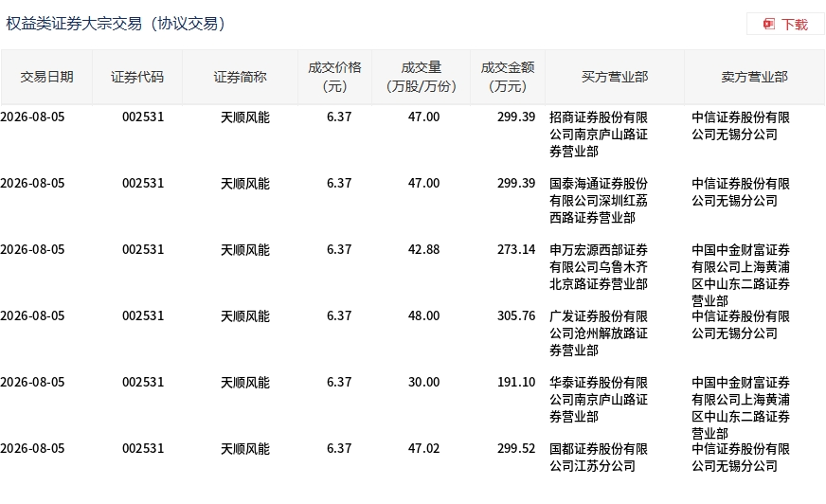Image resolution: width=826 pixels, height=504 pixels.
Task: Click the 国都证券江苏分公司 buyer entry
Action: tap(599, 458)
